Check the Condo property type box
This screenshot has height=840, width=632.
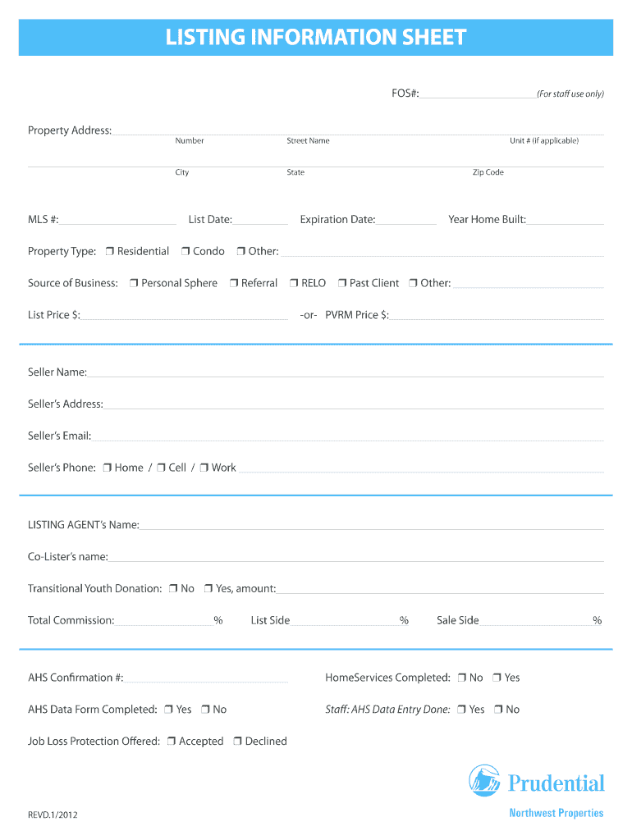click(186, 252)
